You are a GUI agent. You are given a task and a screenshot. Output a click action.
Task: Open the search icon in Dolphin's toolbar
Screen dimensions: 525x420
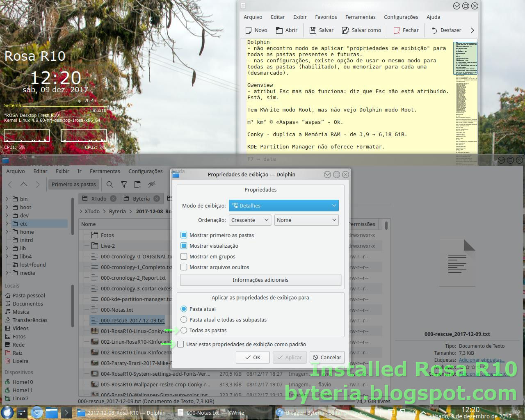click(x=110, y=184)
